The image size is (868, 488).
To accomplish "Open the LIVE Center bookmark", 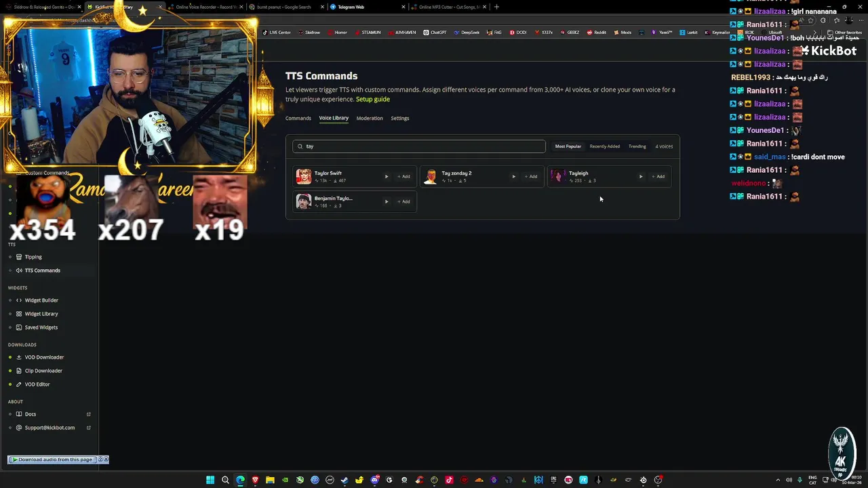I will (x=277, y=33).
